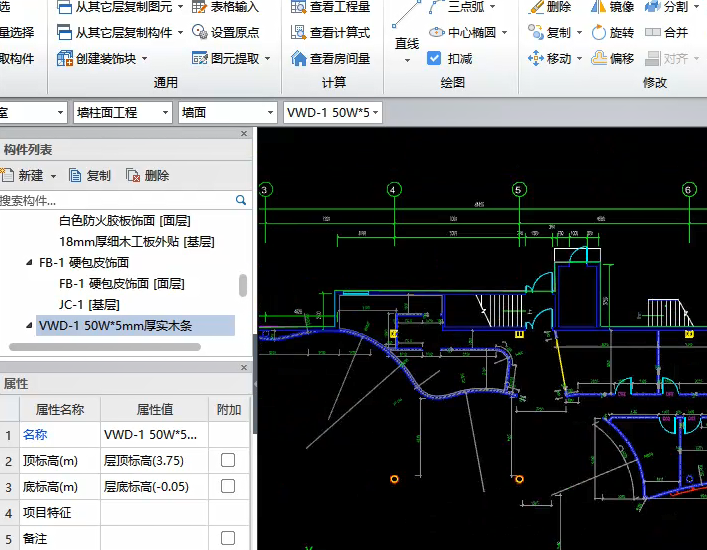Collapse the VWD-1 50W*5mm厚实木条 node
This screenshot has height=550, width=707.
(29, 325)
